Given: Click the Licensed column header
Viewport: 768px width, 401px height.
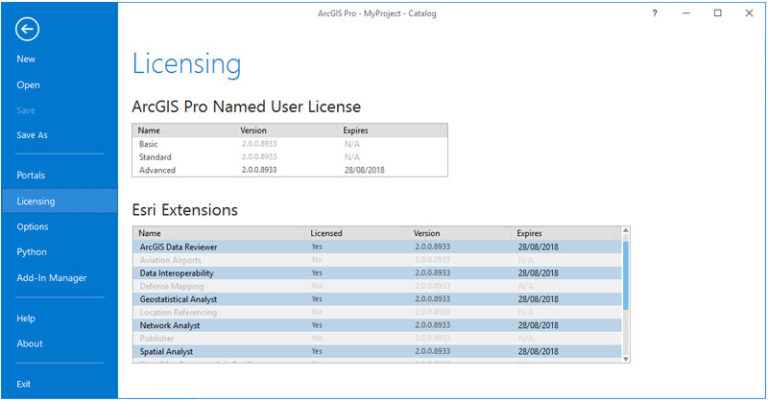Looking at the screenshot, I should coord(326,234).
